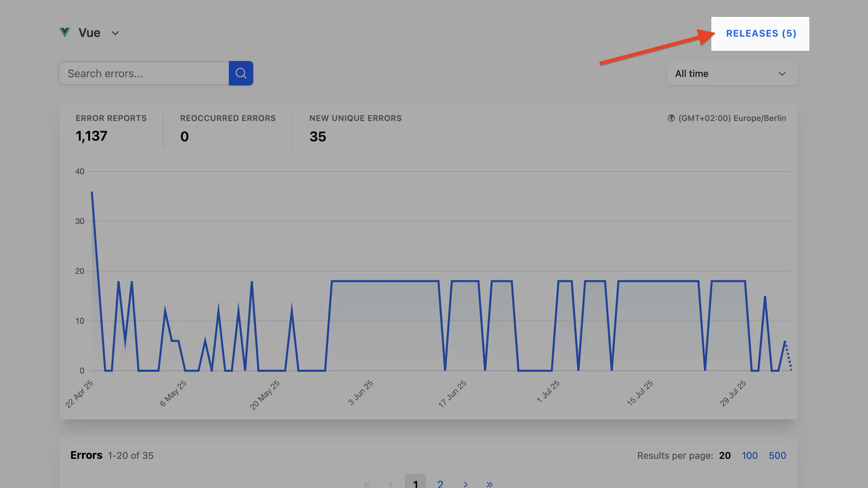Viewport: 868px width, 488px height.
Task: Click the first page double chevron
Action: 367,484
